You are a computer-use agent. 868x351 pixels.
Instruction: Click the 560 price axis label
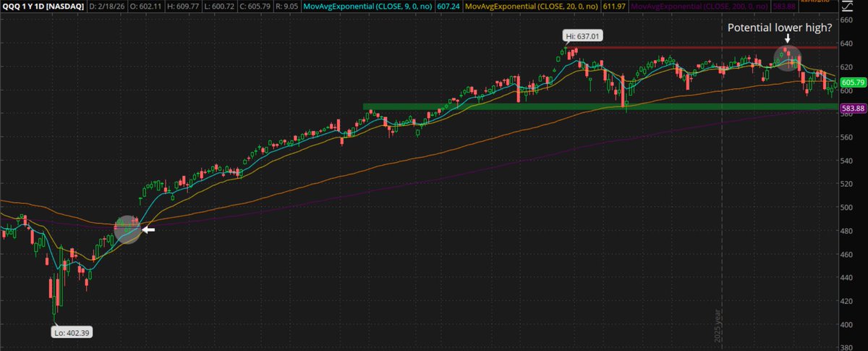[x=846, y=137]
